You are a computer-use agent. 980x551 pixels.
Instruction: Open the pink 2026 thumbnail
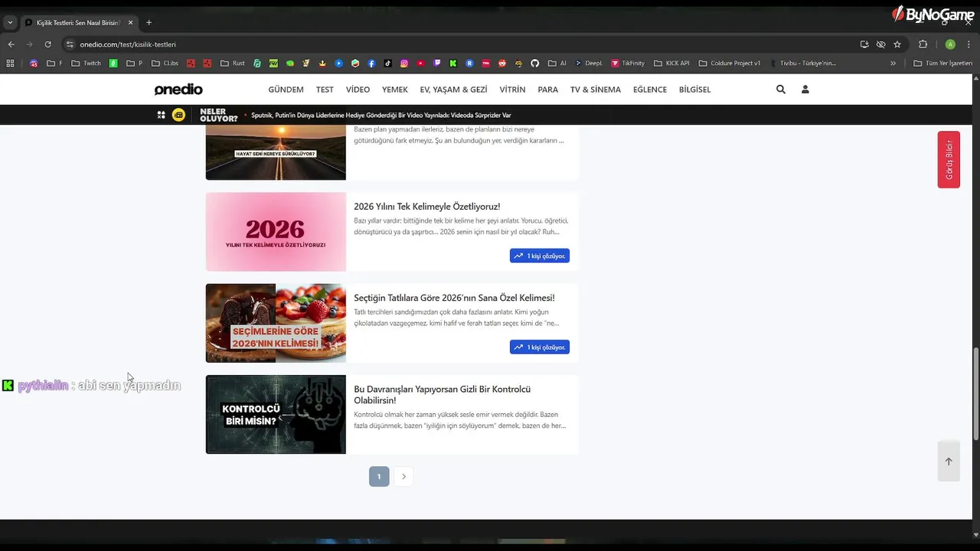click(x=276, y=232)
